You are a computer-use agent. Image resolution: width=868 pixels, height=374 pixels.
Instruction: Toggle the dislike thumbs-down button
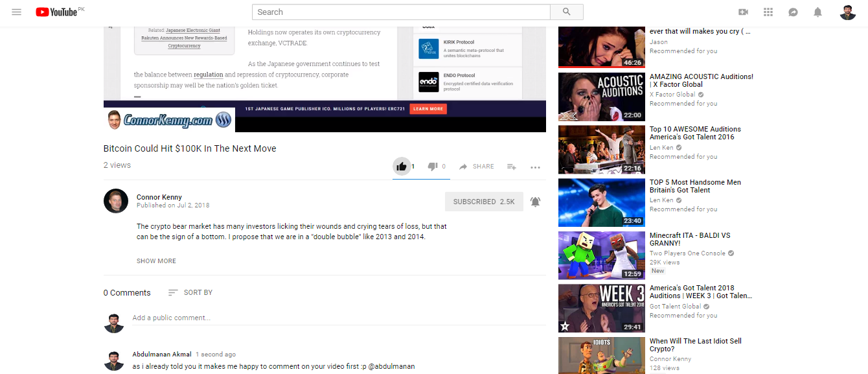(433, 167)
